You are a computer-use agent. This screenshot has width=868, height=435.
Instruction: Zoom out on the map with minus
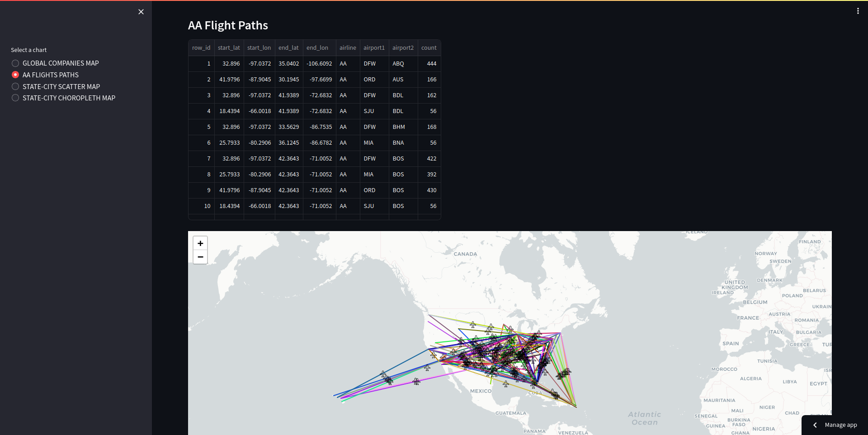click(x=200, y=257)
